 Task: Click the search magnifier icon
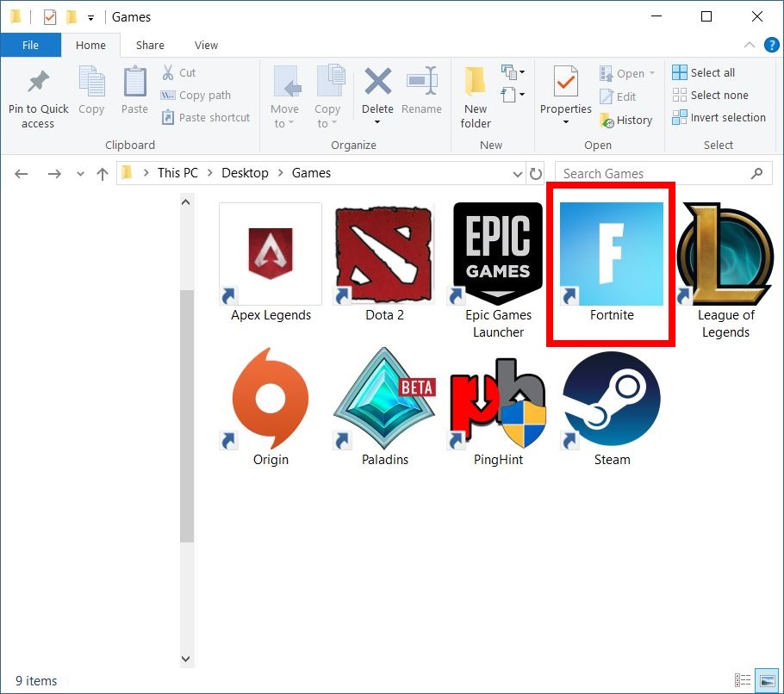(757, 173)
